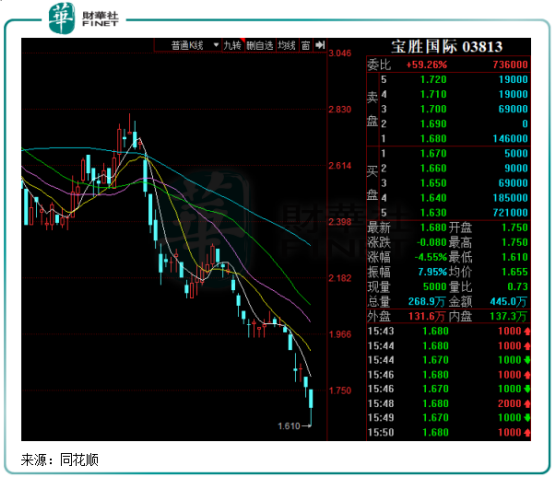This screenshot has width=555, height=479.
Task: Select buy level 4 price 1.640
Action: point(433,198)
